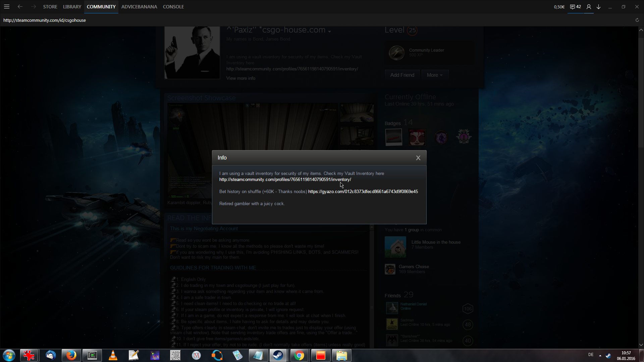Viewport: 644px width, 362px height.
Task: Expand the More dropdown button
Action: coord(435,75)
